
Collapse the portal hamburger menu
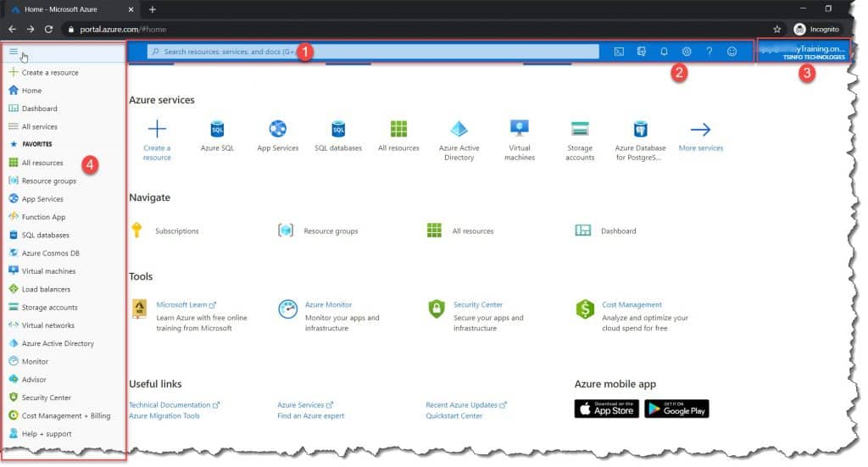(x=14, y=52)
